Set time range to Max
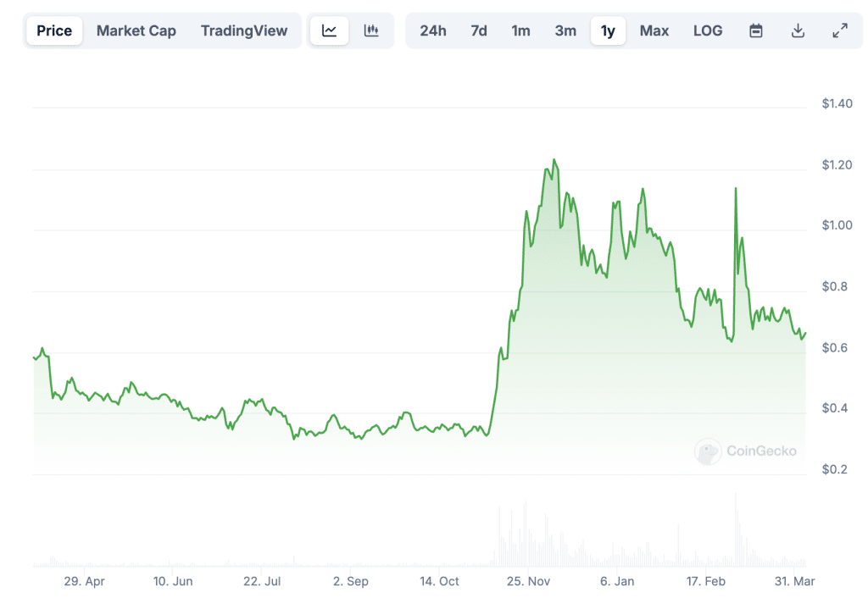The image size is (868, 609). [654, 30]
